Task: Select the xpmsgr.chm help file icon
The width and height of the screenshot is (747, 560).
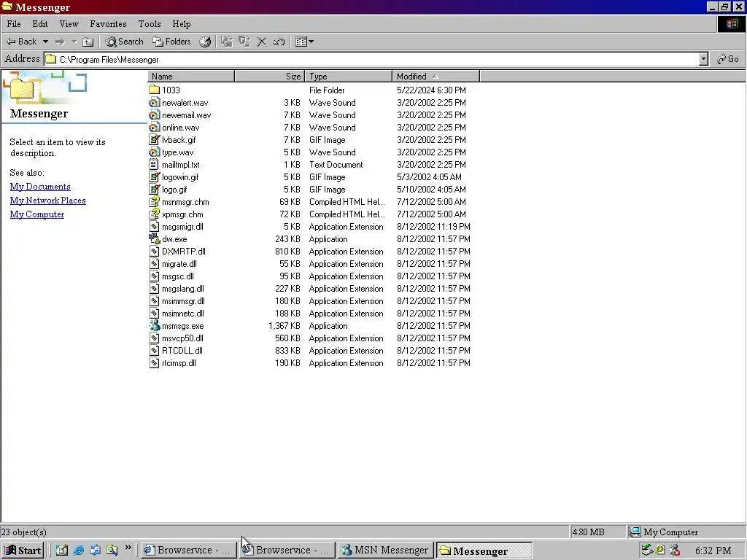Action: pyautogui.click(x=154, y=214)
